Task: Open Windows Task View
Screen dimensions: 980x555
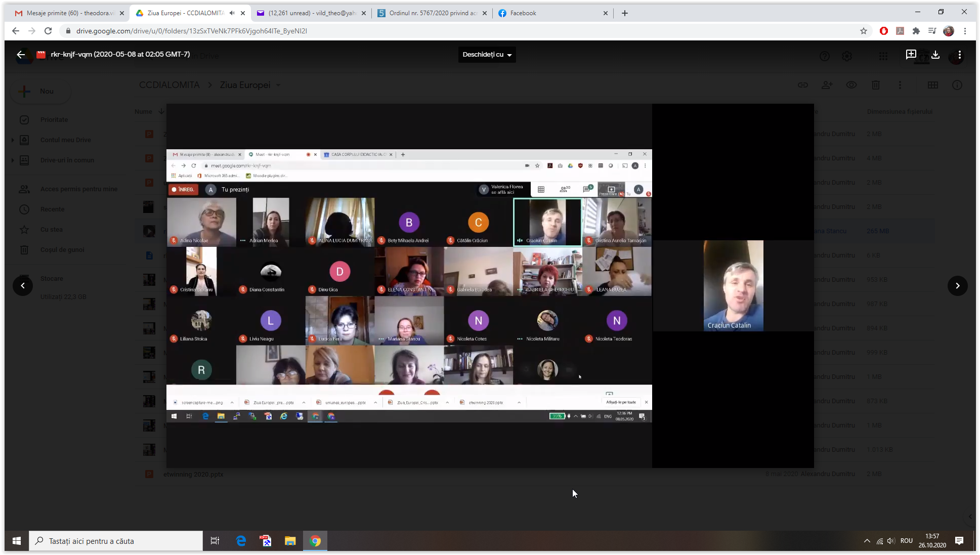Action: click(215, 541)
